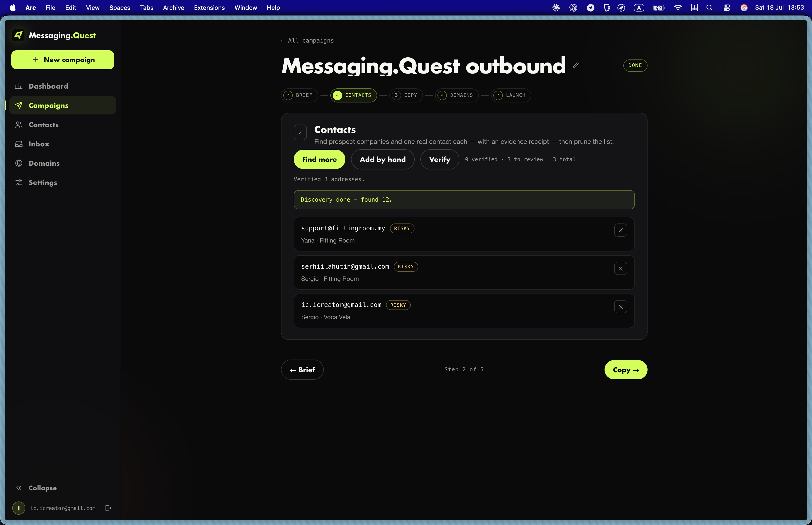Open the Apple menu
This screenshot has width=812, height=525.
point(13,8)
